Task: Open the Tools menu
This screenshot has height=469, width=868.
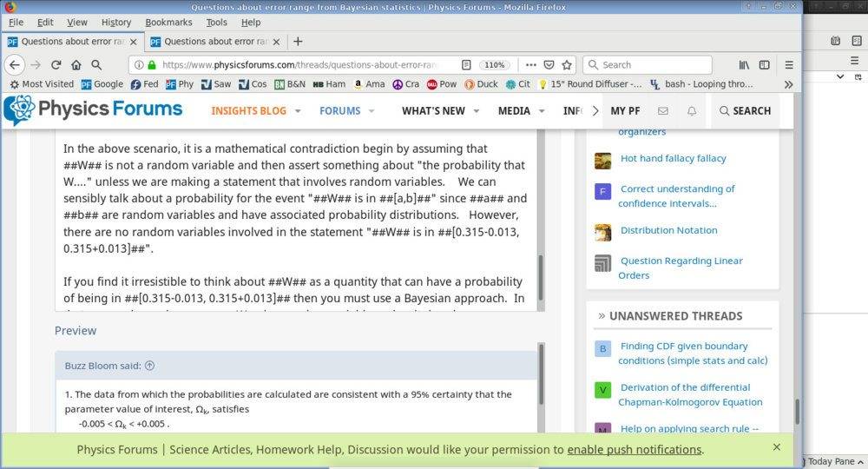Action: (216, 23)
